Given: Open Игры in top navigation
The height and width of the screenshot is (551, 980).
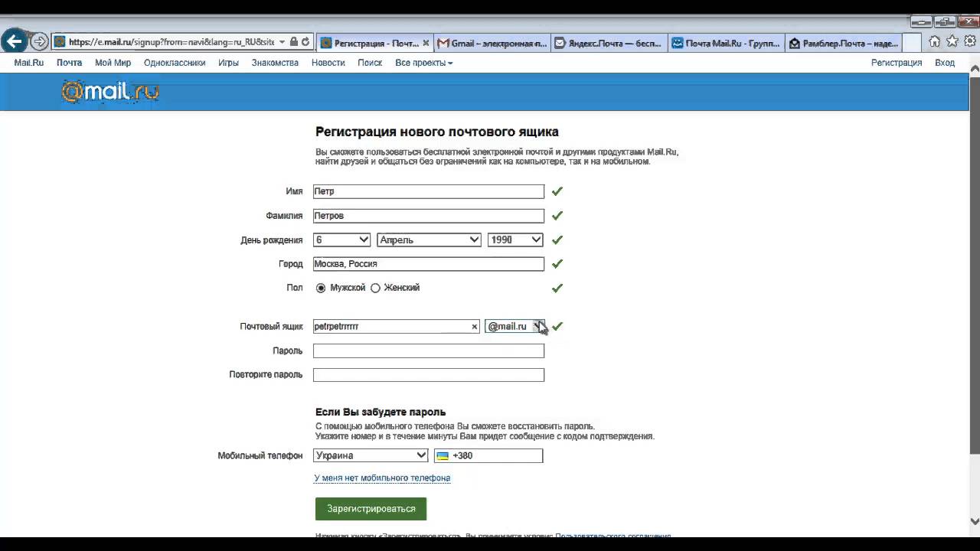Looking at the screenshot, I should (x=228, y=63).
